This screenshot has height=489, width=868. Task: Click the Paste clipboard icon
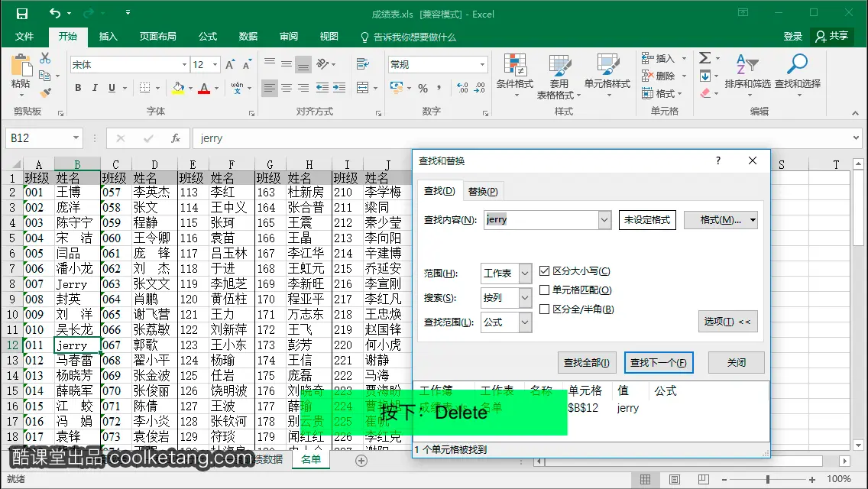point(21,66)
